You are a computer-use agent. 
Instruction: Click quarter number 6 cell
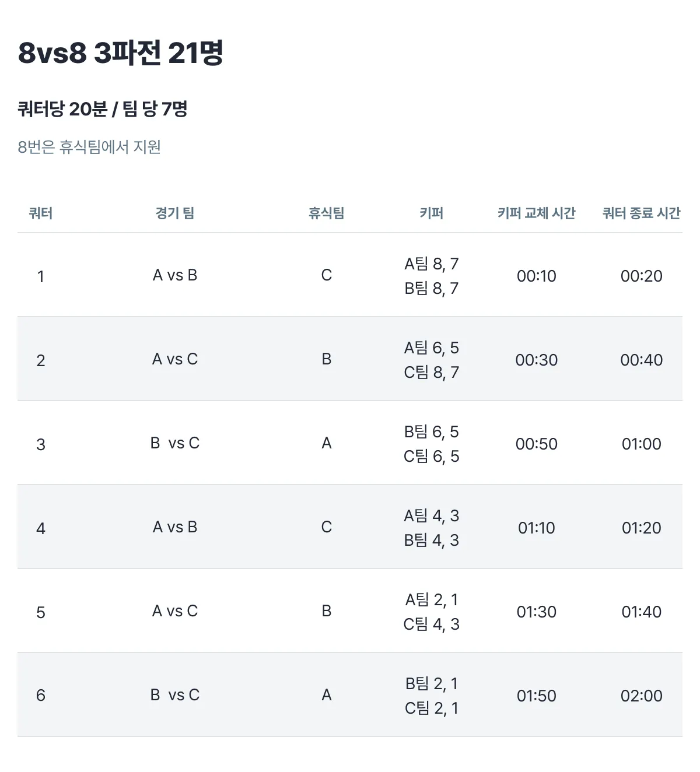tap(41, 695)
